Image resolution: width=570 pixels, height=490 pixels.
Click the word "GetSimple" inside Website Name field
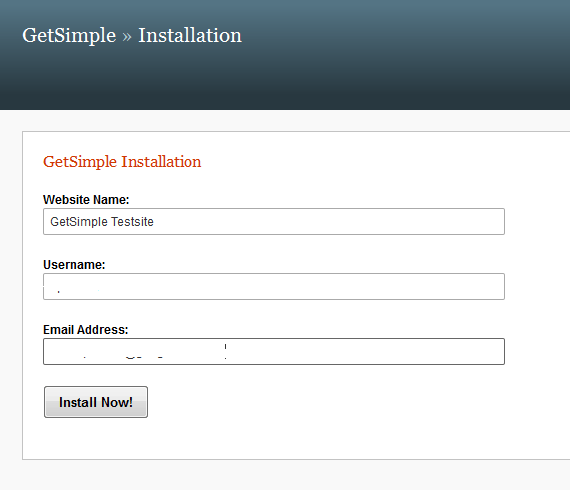click(79, 222)
